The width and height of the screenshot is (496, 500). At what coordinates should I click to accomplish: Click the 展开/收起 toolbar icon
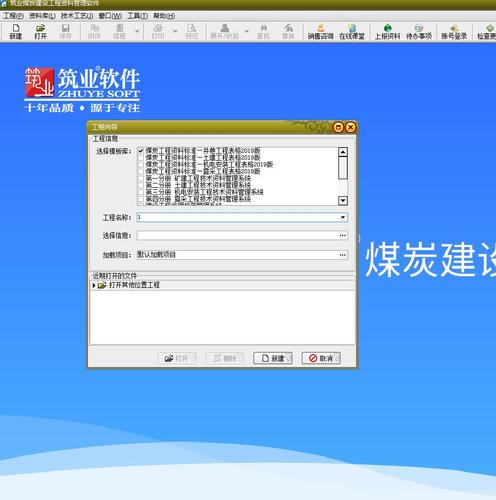coord(225,32)
